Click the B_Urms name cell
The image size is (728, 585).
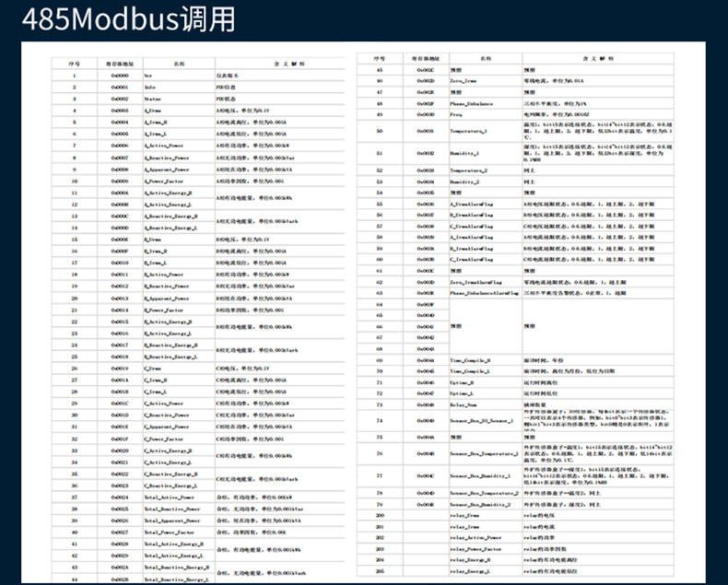[x=154, y=240]
